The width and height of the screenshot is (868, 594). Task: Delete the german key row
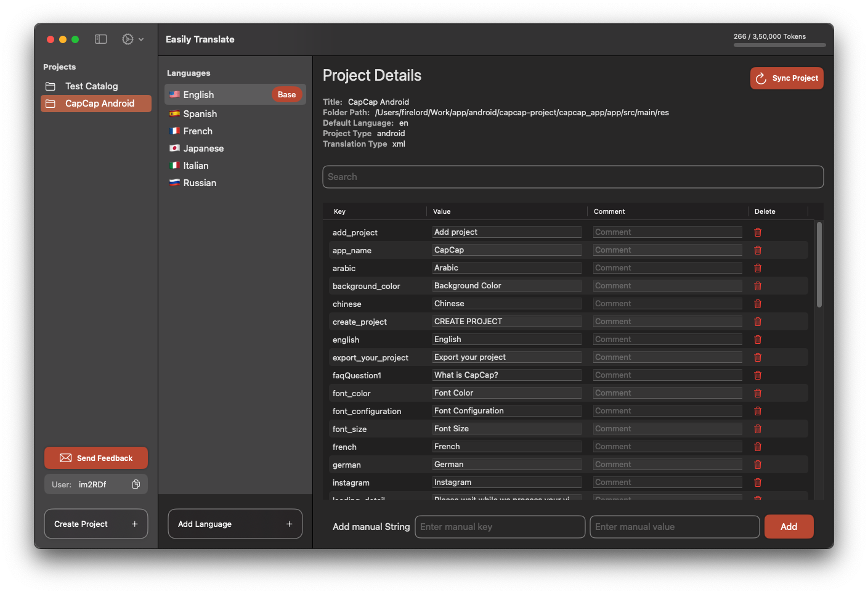(x=758, y=465)
